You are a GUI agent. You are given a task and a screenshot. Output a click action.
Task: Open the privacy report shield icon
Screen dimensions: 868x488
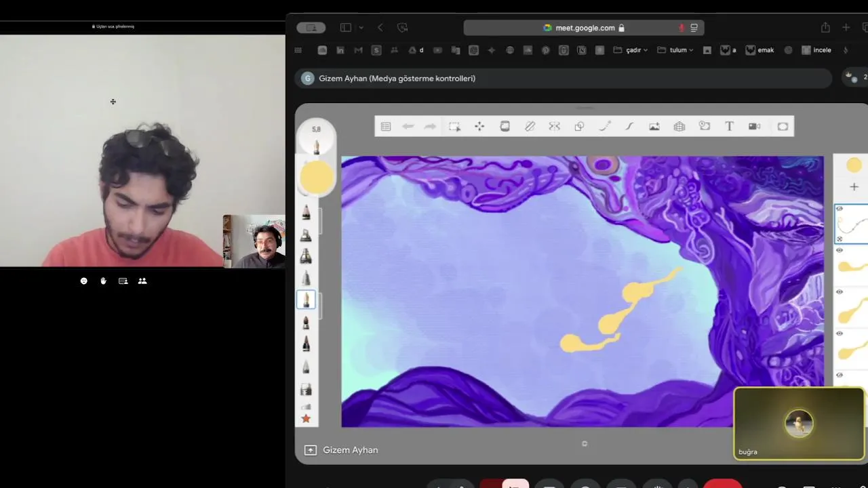[x=403, y=28]
